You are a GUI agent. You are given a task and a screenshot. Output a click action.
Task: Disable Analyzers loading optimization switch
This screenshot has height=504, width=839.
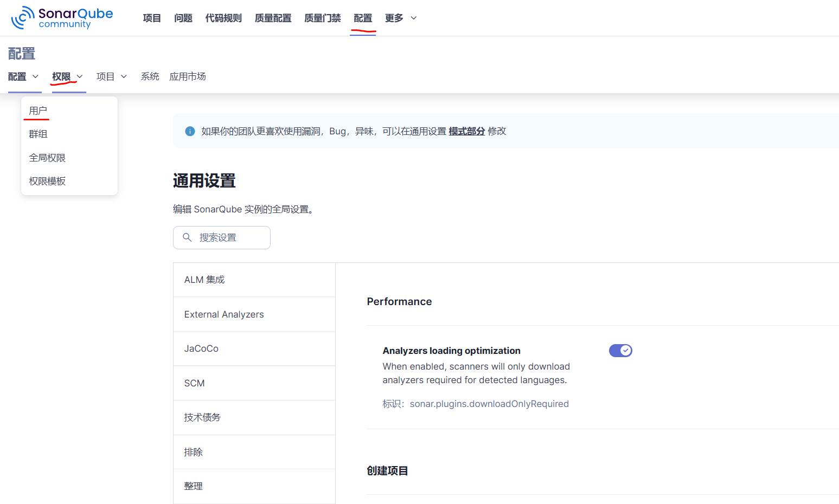(620, 351)
